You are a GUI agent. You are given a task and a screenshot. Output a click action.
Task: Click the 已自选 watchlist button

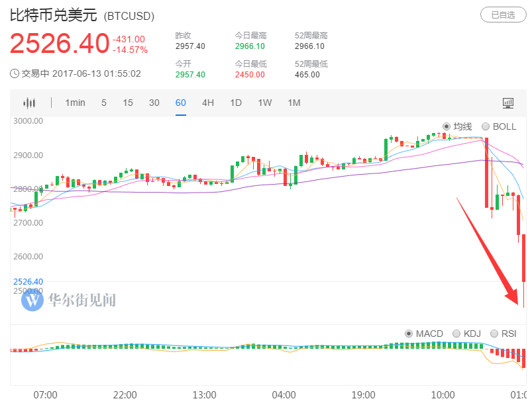499,15
